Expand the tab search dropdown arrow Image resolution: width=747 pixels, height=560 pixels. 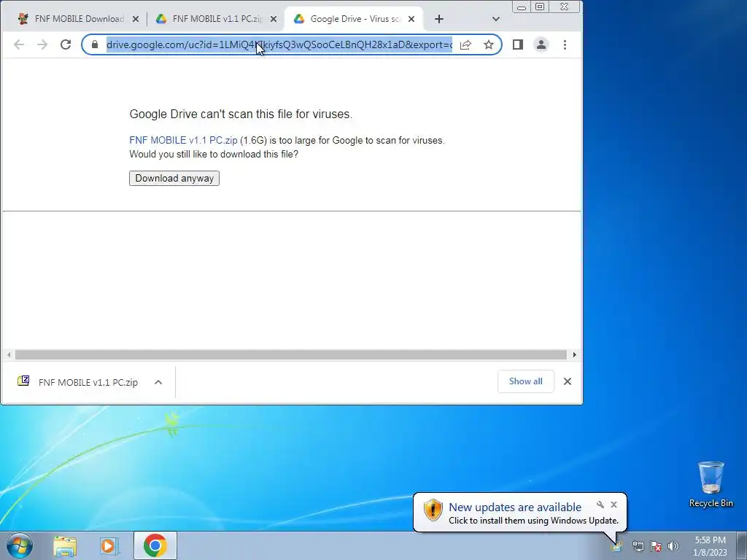coord(496,19)
